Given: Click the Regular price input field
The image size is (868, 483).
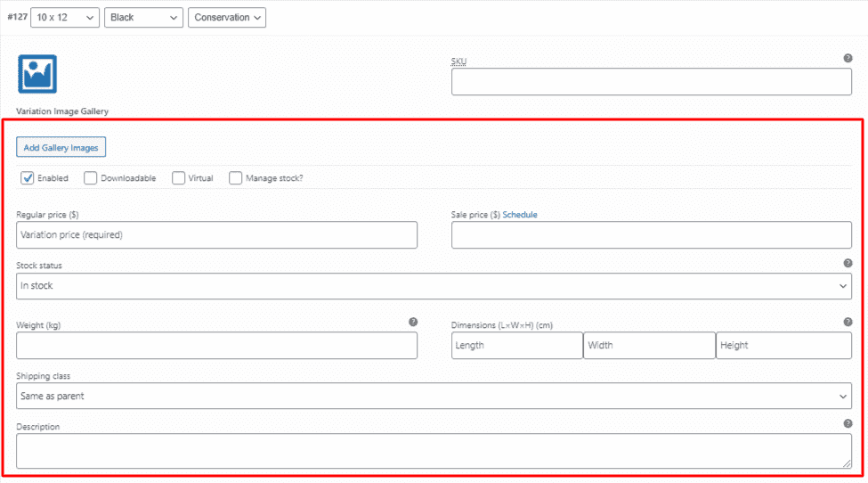Looking at the screenshot, I should click(x=216, y=235).
